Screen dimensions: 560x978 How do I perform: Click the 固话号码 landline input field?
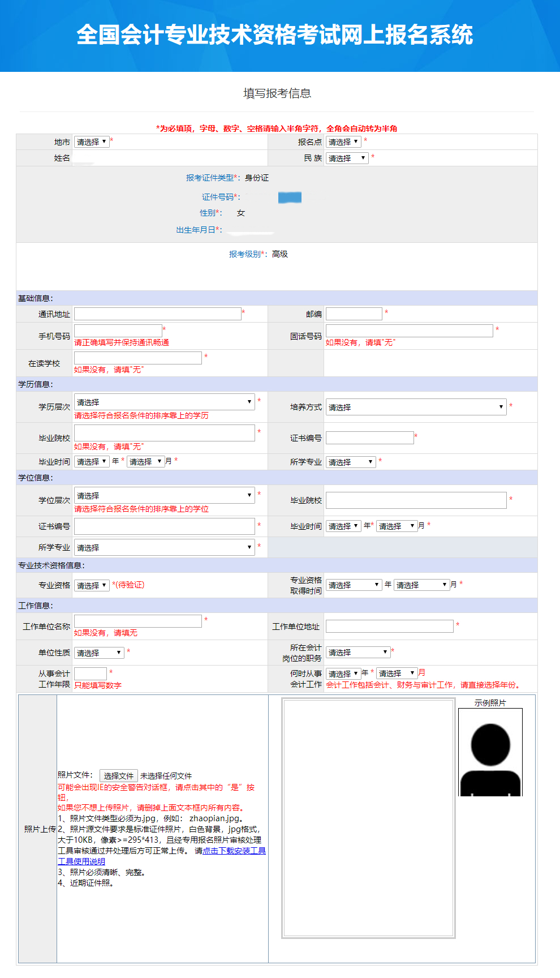click(x=409, y=331)
